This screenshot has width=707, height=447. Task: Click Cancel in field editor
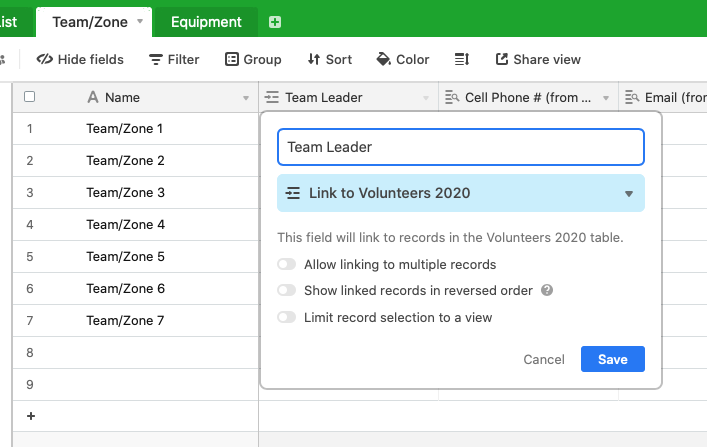tap(544, 359)
